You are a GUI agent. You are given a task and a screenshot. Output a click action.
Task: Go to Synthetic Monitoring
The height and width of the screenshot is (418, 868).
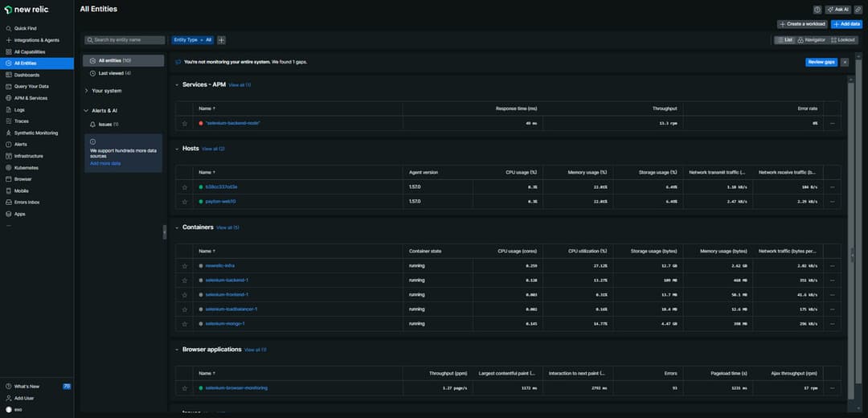[36, 133]
